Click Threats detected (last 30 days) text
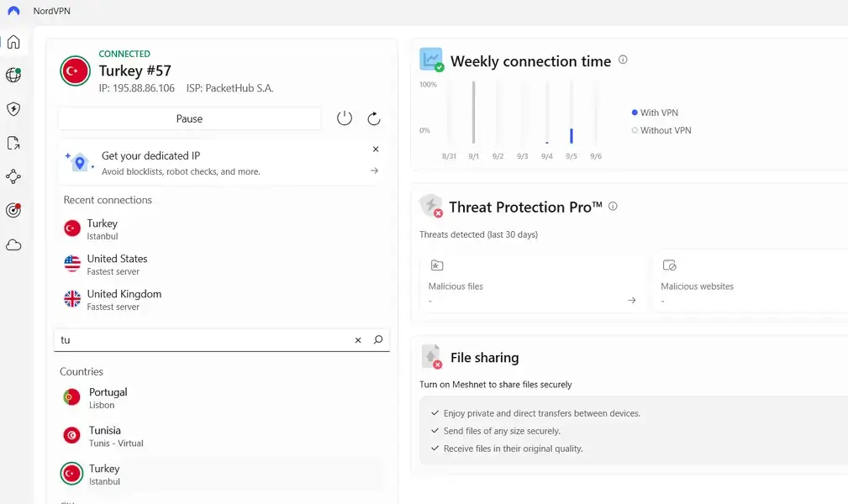This screenshot has width=848, height=504. [478, 234]
